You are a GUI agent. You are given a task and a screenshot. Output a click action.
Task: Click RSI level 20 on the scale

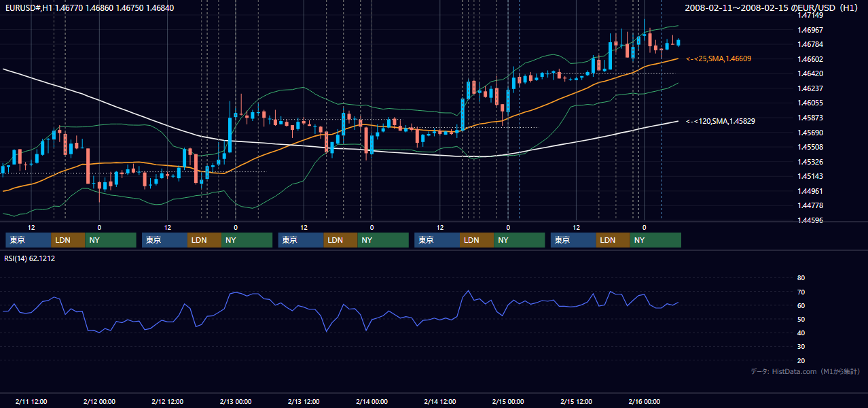(x=801, y=360)
